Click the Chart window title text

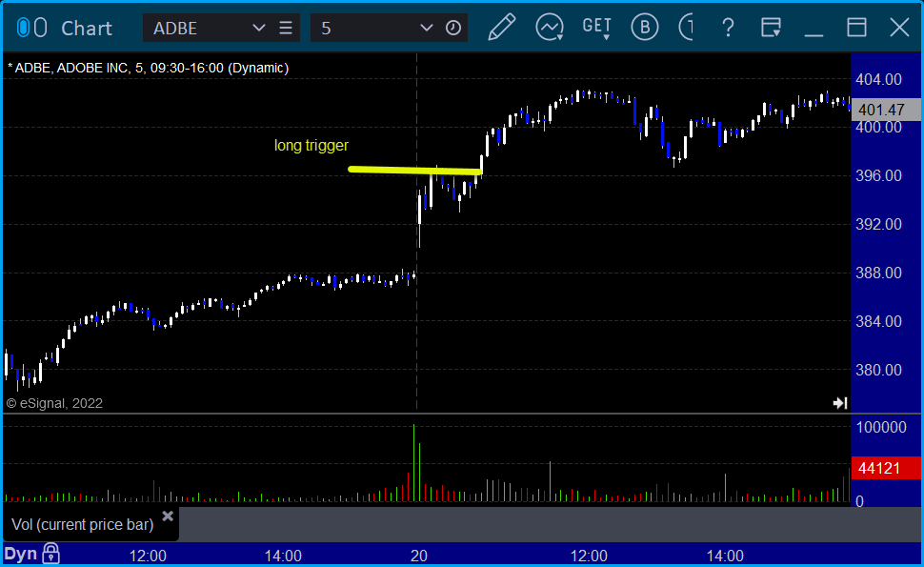click(x=87, y=28)
